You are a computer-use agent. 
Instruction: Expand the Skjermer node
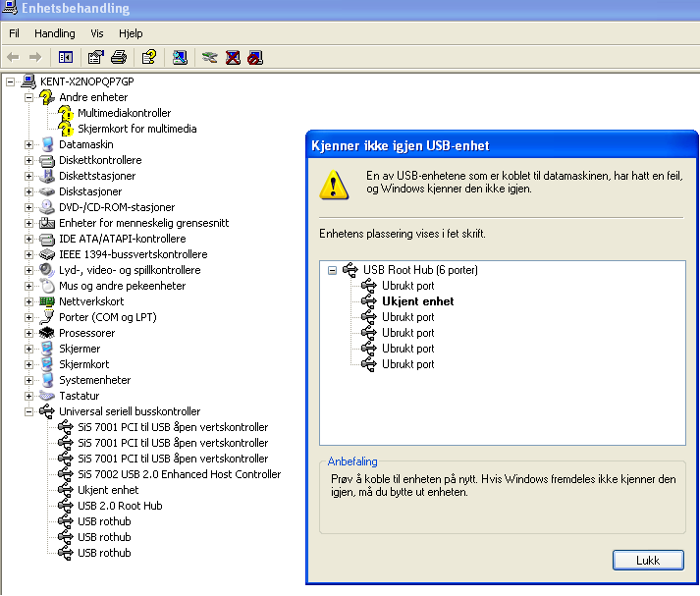pyautogui.click(x=29, y=349)
